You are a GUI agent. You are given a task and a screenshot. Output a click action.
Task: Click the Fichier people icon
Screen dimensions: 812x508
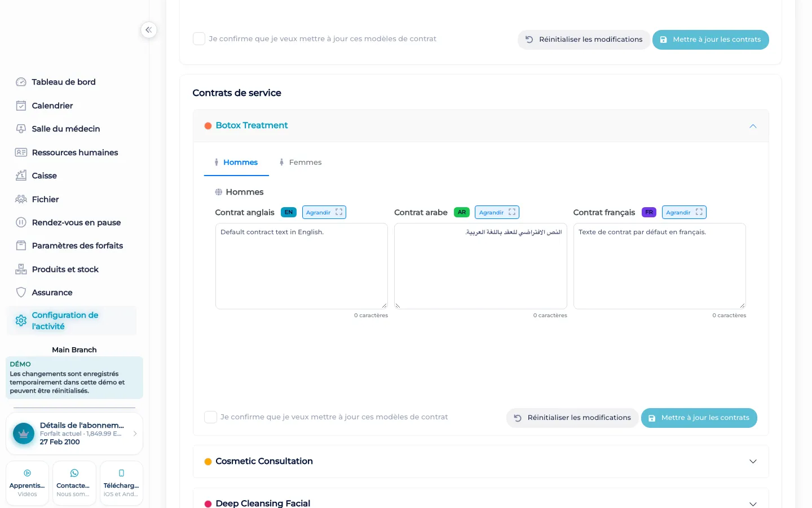pos(21,199)
